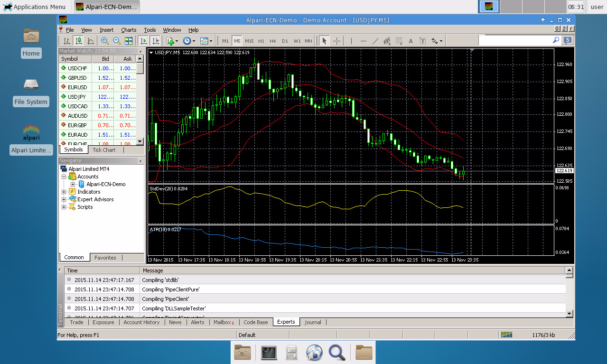Select the Cursor arrow tool
Screen dimensions: 607x364
tap(325, 41)
